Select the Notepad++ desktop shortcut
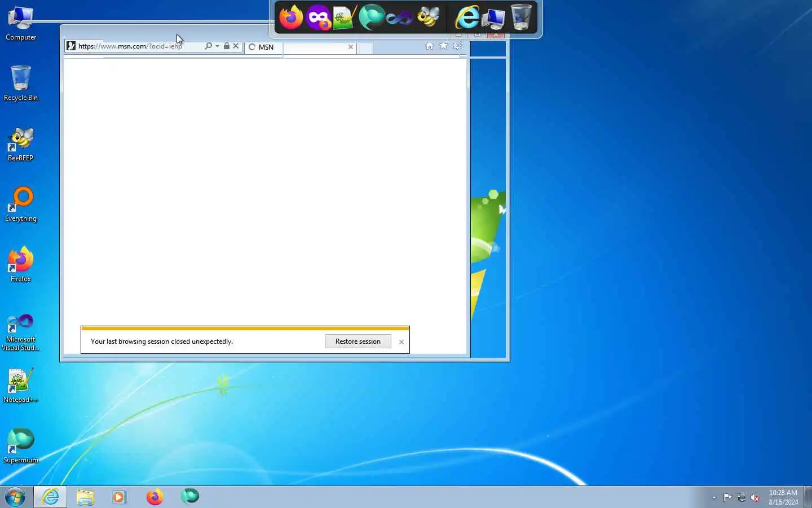Screen dimensions: 812x508 pos(21,386)
